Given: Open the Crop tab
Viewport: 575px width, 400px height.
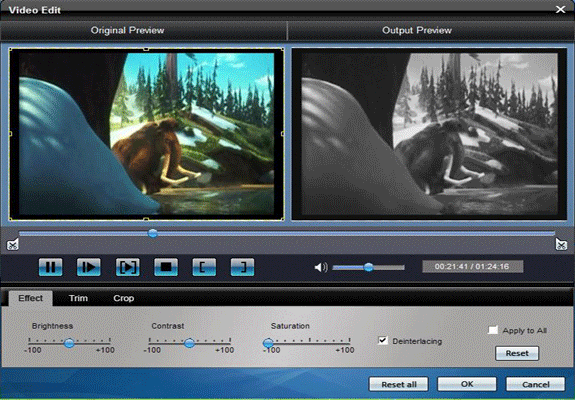Looking at the screenshot, I should click(x=124, y=298).
